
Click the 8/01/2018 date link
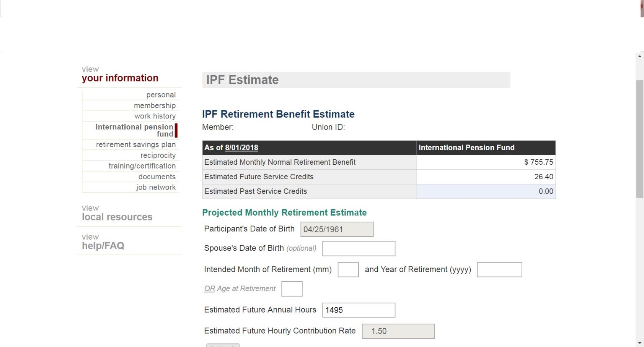pos(241,148)
